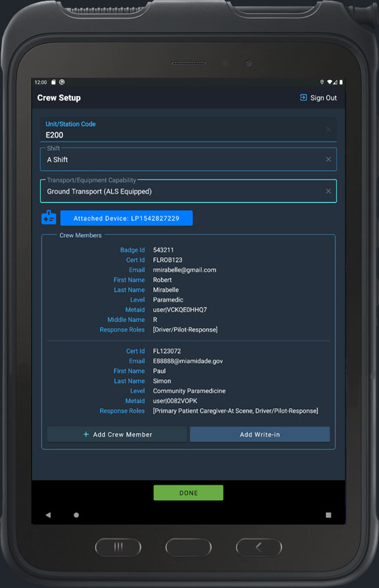This screenshot has width=379, height=588.
Task: Tap the SD card status bar icon
Action: [x=53, y=82]
